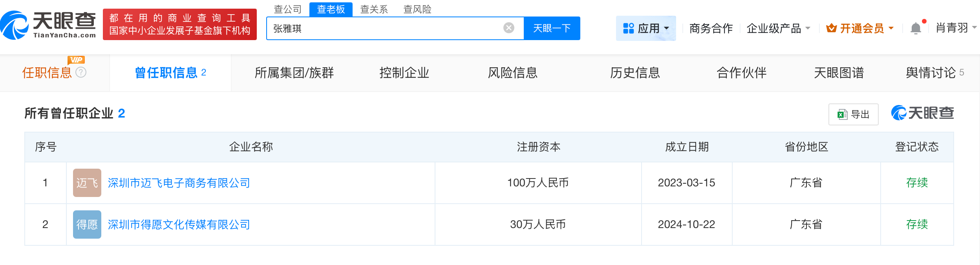Click the Excel icon on the 导出 button
980x265 pixels.
click(x=842, y=114)
